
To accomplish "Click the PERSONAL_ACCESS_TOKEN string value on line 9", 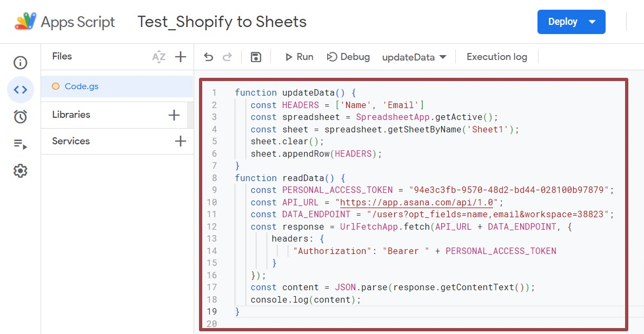I will pyautogui.click(x=509, y=190).
